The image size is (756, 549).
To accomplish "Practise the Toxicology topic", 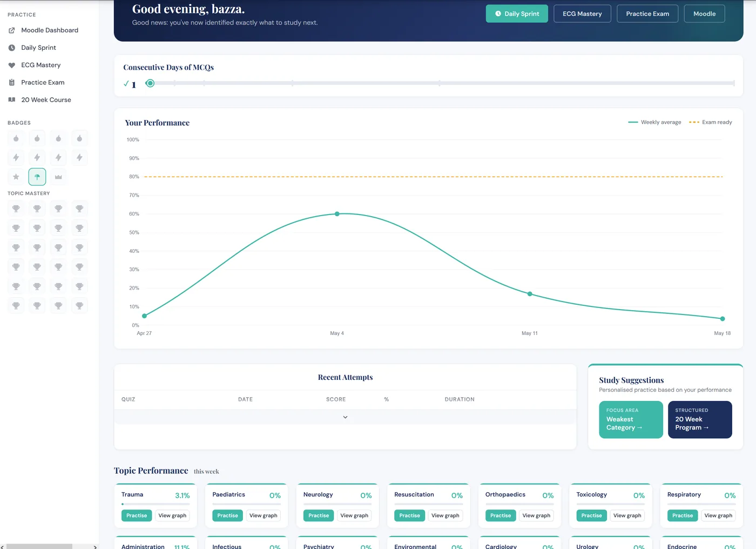I will click(x=592, y=515).
